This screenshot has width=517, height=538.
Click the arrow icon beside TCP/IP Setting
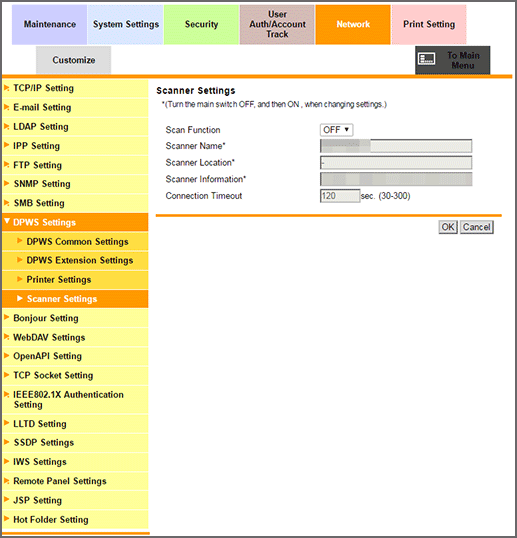pyautogui.click(x=6, y=88)
